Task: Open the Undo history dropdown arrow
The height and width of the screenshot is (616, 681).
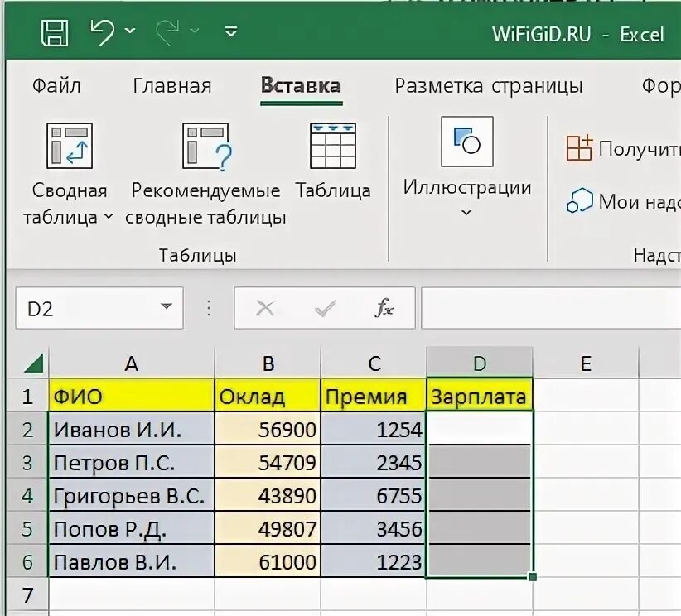Action: pos(130,31)
